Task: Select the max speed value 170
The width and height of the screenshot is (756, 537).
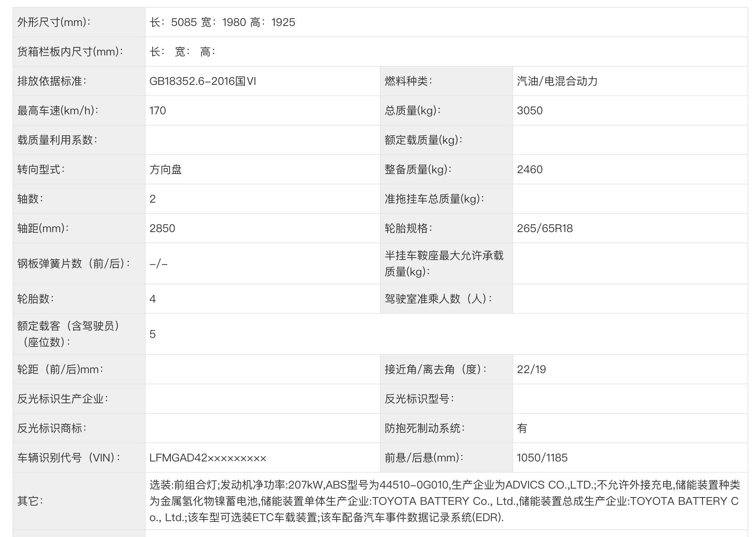Action: click(x=158, y=110)
